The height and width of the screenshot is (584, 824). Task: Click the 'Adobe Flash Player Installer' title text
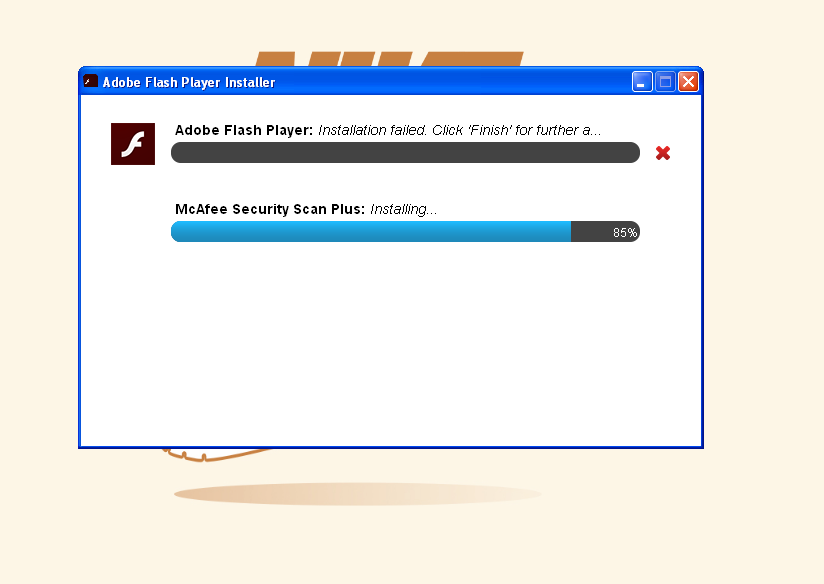[189, 83]
